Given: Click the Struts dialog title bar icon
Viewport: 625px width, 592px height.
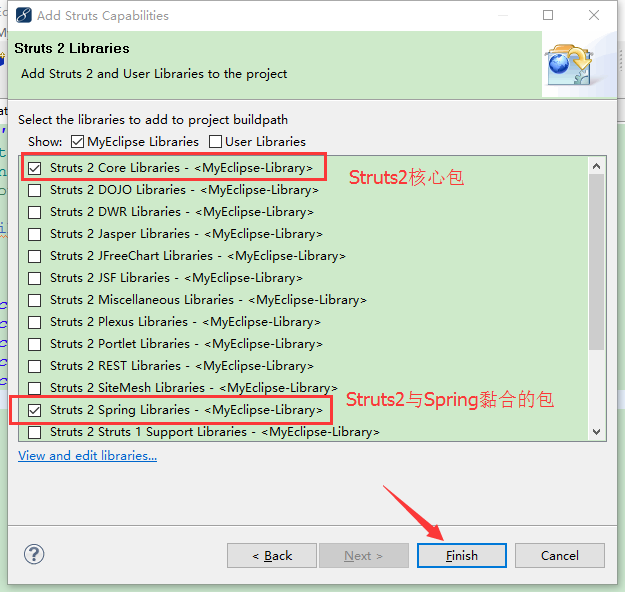Looking at the screenshot, I should (x=24, y=16).
